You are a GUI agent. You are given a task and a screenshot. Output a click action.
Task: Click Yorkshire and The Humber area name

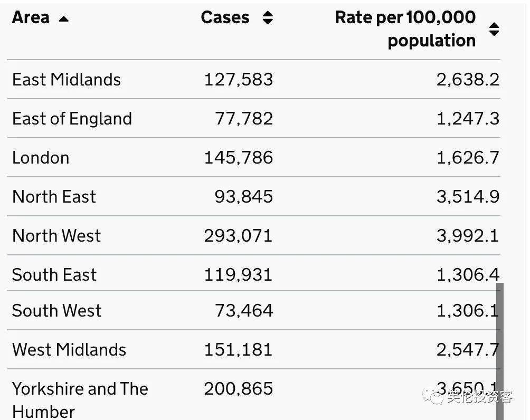tap(80, 399)
